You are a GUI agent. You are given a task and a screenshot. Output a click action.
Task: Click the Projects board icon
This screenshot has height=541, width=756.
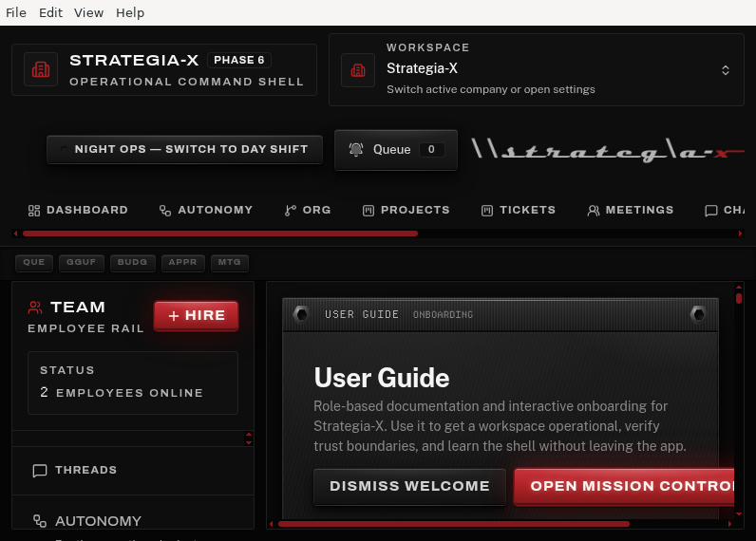(x=369, y=211)
